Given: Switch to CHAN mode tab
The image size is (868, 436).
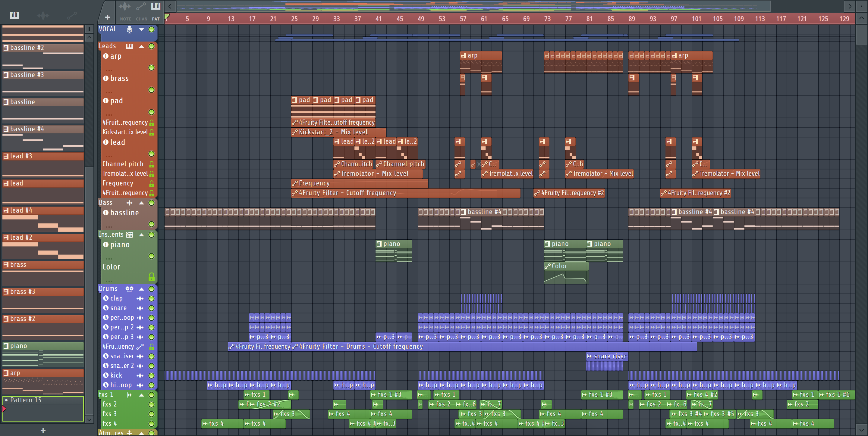Looking at the screenshot, I should (x=142, y=11).
